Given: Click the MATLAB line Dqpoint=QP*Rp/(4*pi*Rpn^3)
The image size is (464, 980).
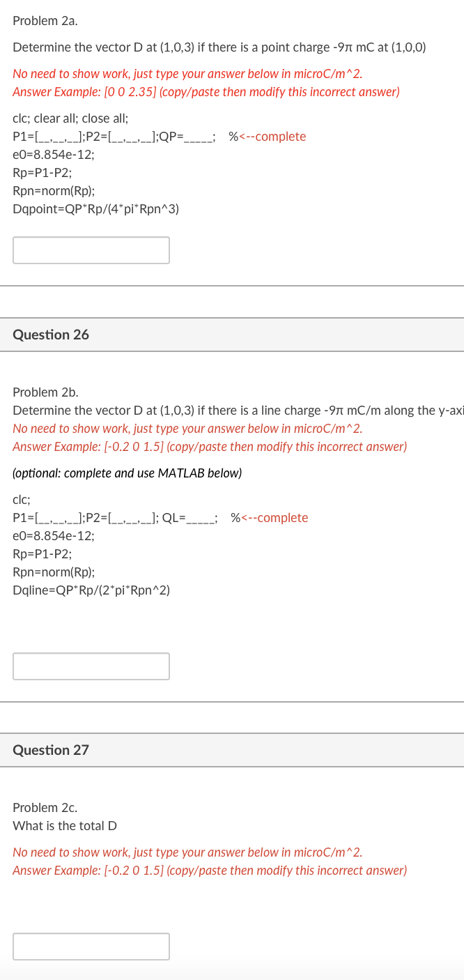Looking at the screenshot, I should point(95,208).
